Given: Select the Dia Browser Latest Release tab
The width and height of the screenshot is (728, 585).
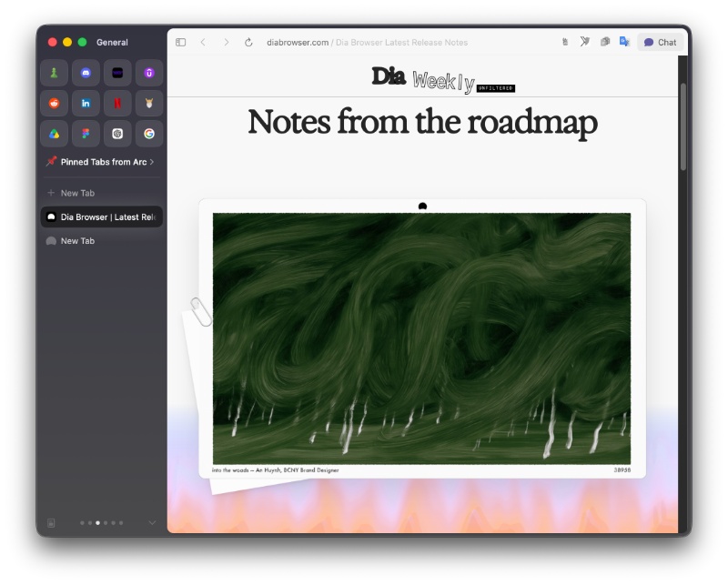Looking at the screenshot, I should point(102,217).
